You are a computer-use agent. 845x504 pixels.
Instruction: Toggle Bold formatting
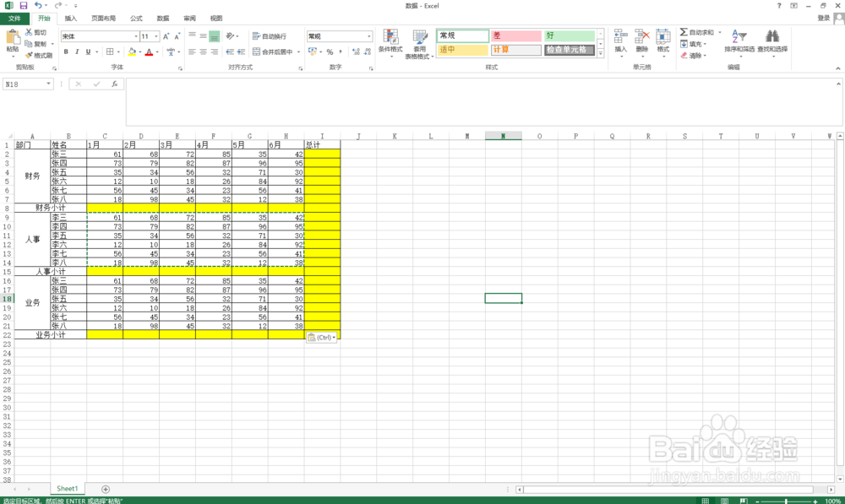66,51
